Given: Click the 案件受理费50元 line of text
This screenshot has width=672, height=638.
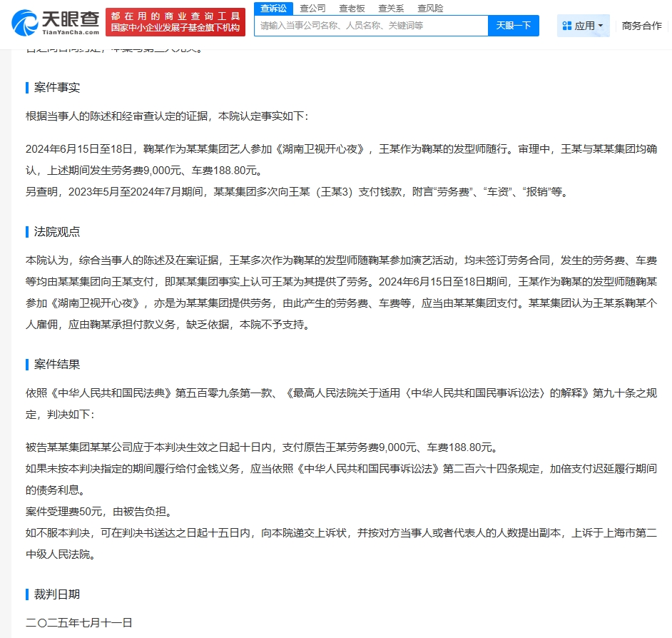Looking at the screenshot, I should [x=98, y=512].
